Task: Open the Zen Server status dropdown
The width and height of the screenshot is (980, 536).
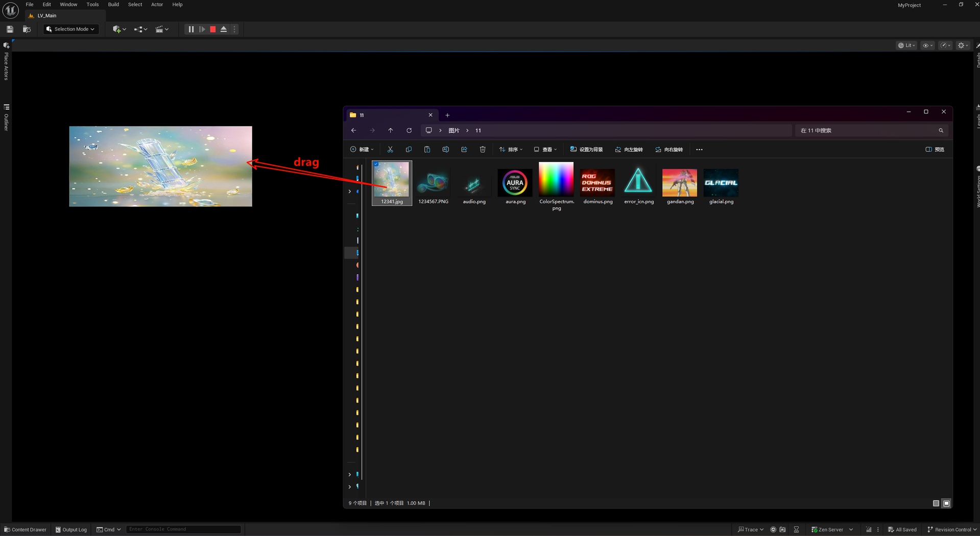Action: pyautogui.click(x=832, y=529)
